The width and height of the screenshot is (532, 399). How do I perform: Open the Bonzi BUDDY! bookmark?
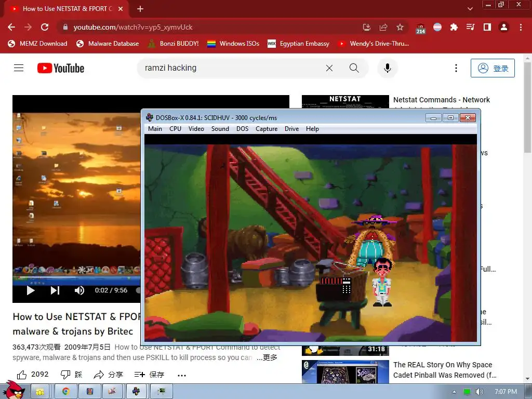pyautogui.click(x=174, y=44)
